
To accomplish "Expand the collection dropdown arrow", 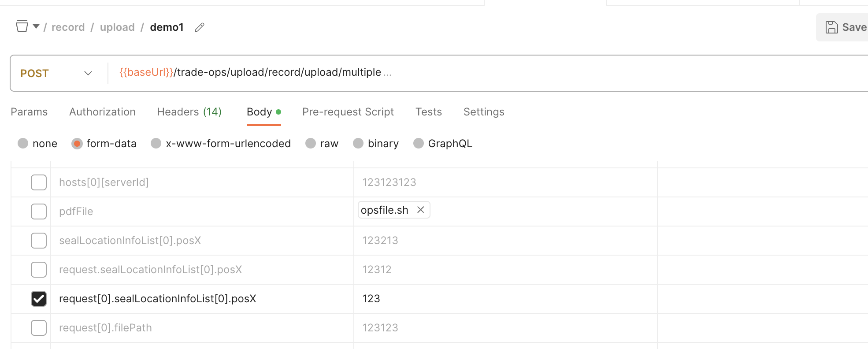I will [36, 26].
